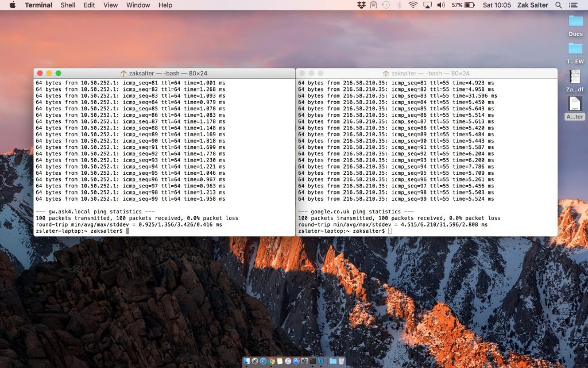The width and height of the screenshot is (588, 368).
Task: Select the Za...df file on desktop
Action: click(575, 80)
